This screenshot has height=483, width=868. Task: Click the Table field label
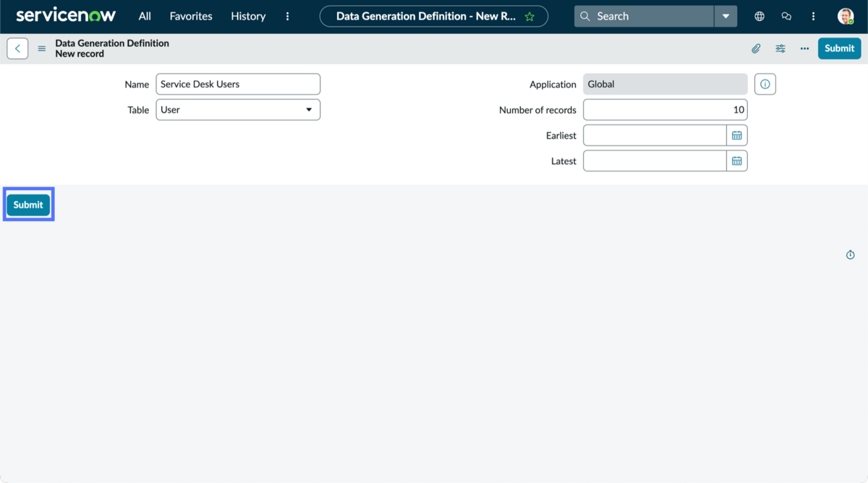pos(138,110)
